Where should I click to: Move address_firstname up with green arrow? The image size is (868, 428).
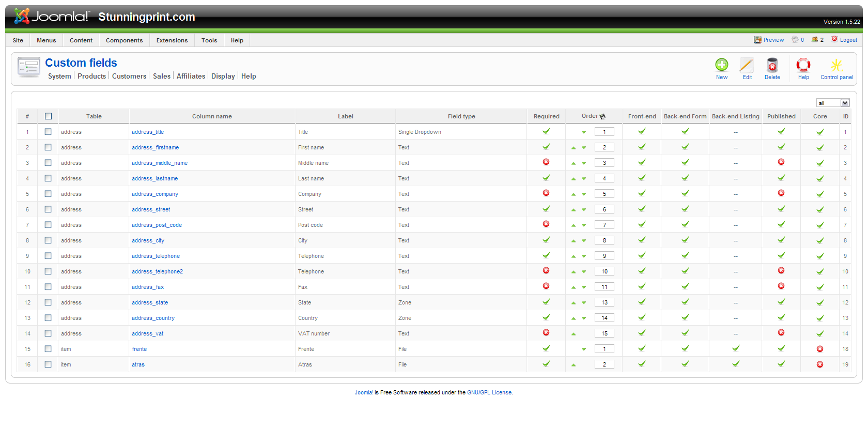coord(574,148)
